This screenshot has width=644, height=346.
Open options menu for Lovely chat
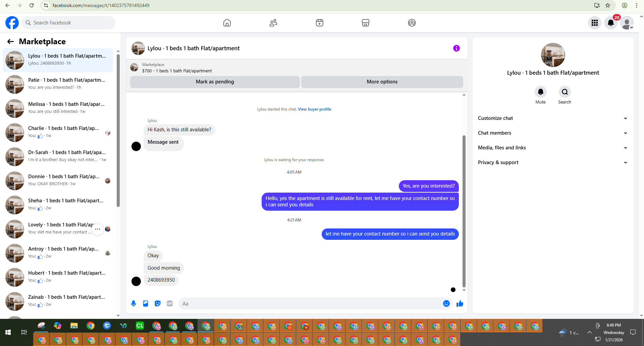[98, 229]
